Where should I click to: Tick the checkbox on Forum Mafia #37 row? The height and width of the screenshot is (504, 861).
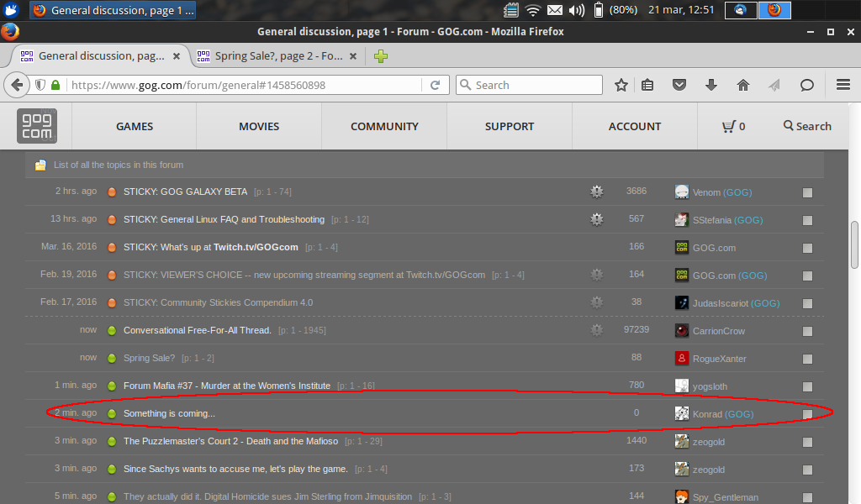click(x=807, y=386)
